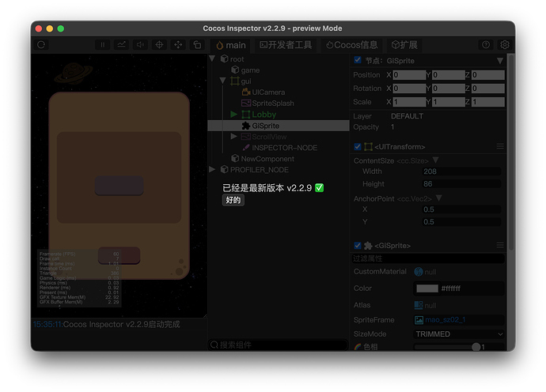The width and height of the screenshot is (546, 392).
Task: Click the DEFAULT layer value
Action: 407,116
